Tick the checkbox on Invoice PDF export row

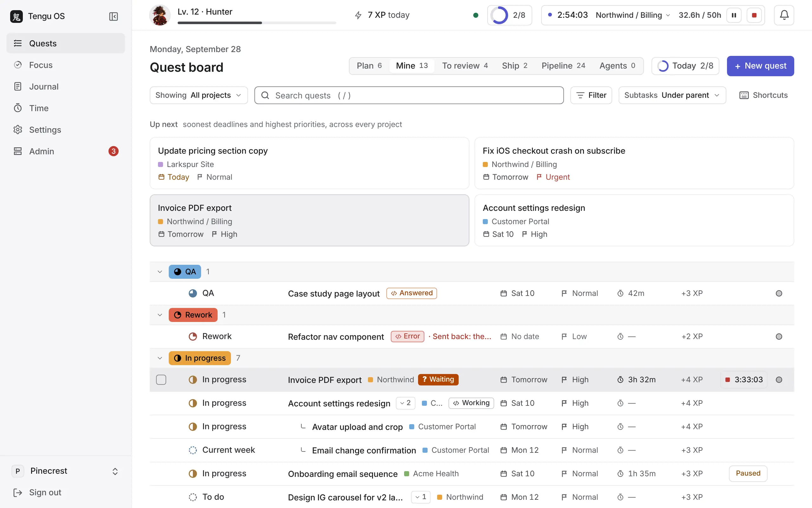161,380
